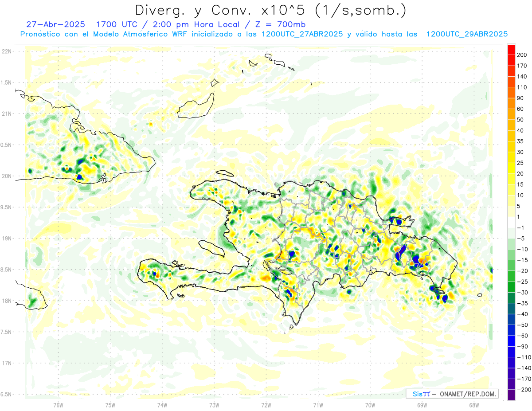Click the '22N' latitude label
This screenshot has width=532, height=411.
pos(7,51)
